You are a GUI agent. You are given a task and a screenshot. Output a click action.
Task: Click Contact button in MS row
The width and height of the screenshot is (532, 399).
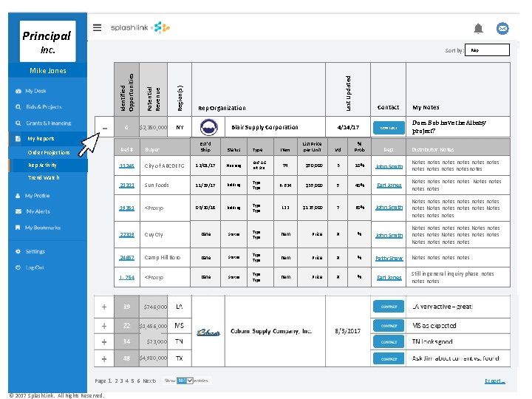click(x=389, y=326)
